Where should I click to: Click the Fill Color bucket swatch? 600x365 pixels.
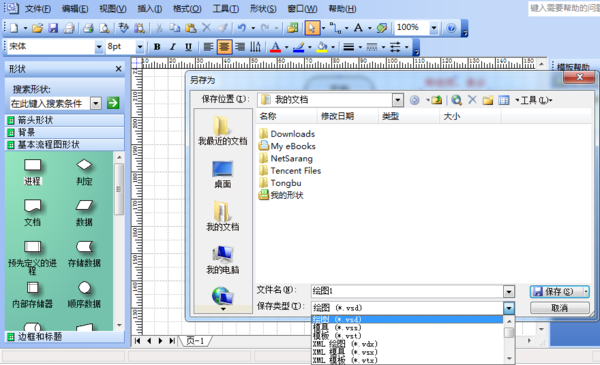pyautogui.click(x=322, y=47)
